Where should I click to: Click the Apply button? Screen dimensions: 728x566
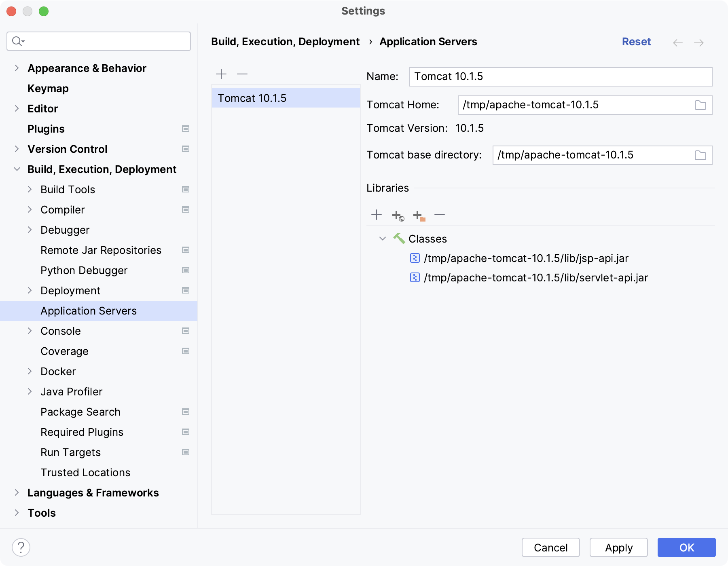click(x=619, y=547)
